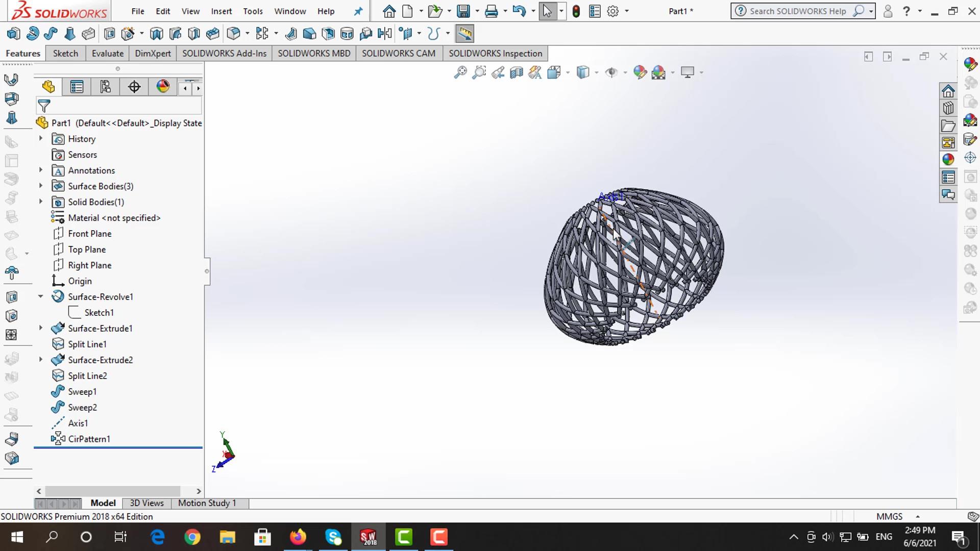Switch to the Evaluate tab

[107, 54]
